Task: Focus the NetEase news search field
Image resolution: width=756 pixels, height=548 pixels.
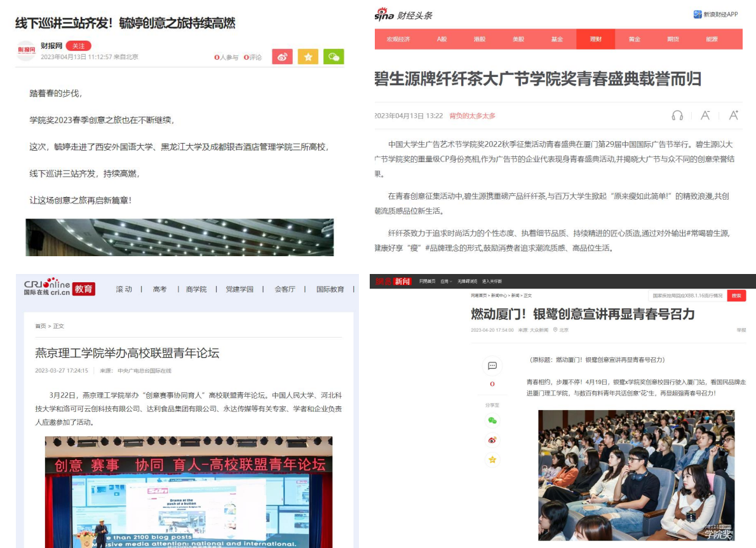Action: (687, 296)
